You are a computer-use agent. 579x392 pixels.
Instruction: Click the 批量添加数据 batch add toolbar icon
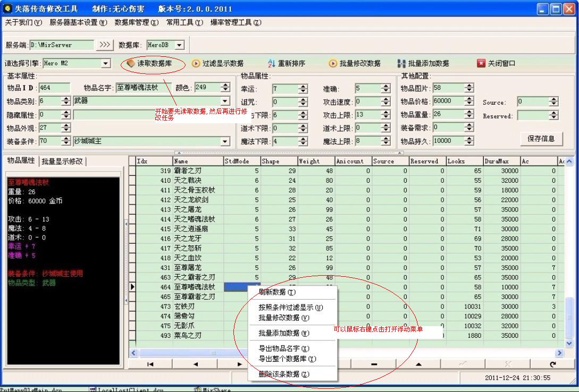[401, 63]
